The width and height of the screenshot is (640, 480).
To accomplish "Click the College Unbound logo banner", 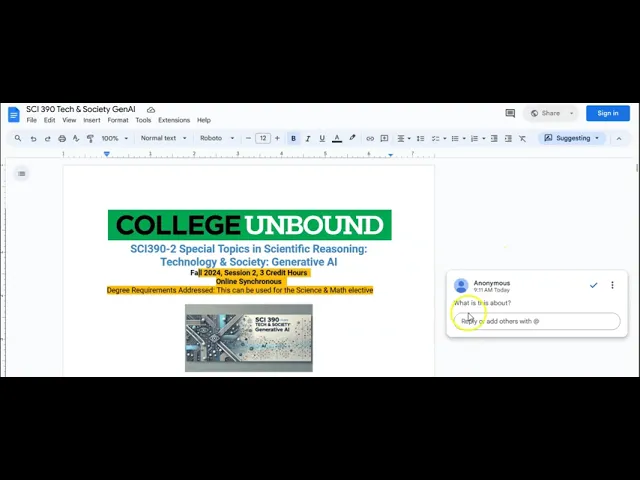I will [249, 225].
